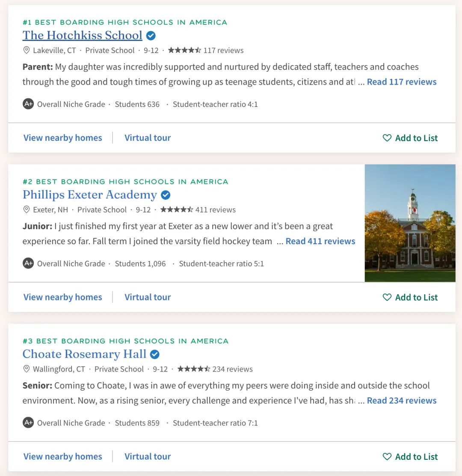Click '411 reviews' count beside the Exeter stars

pyautogui.click(x=216, y=210)
